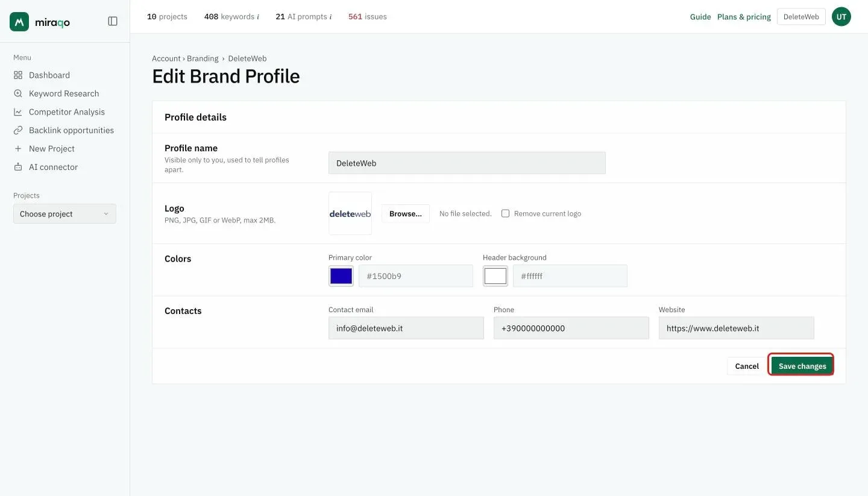Click the Dashboard grid icon
Screen dimensions: 868x496
18,75
